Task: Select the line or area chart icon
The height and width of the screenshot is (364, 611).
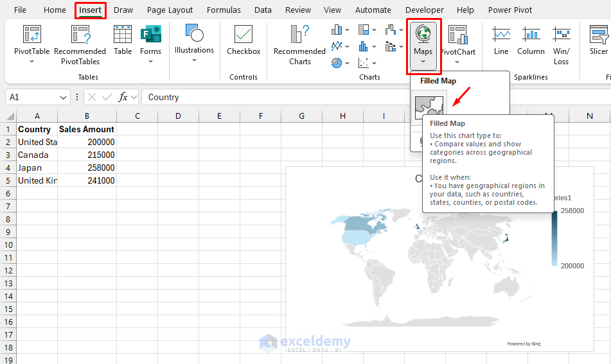Action: click(337, 46)
